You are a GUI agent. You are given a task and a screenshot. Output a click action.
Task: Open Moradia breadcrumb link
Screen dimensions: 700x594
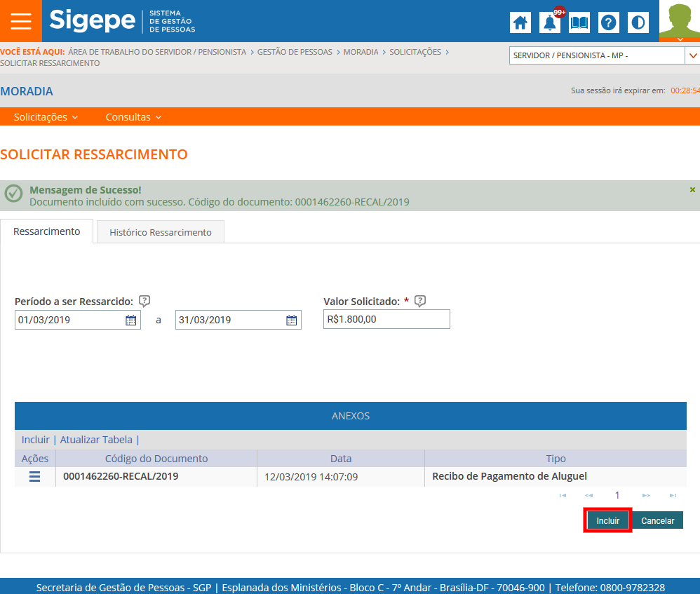(361, 52)
